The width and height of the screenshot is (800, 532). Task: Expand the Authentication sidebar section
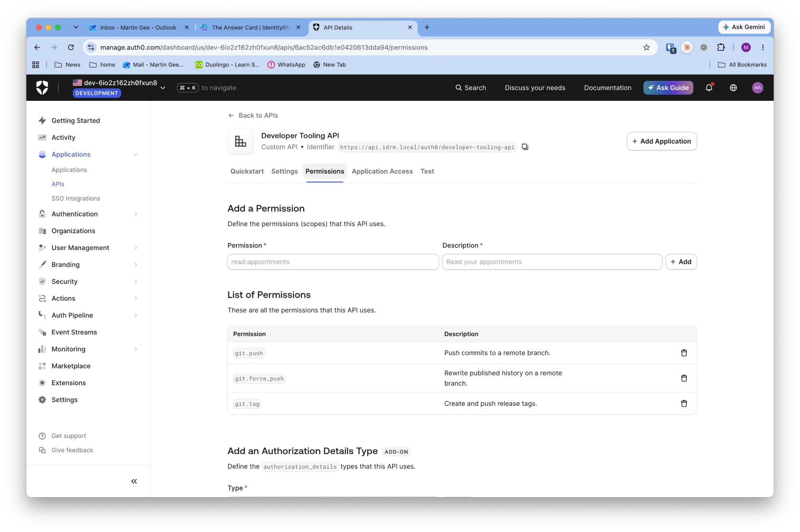[x=136, y=214]
